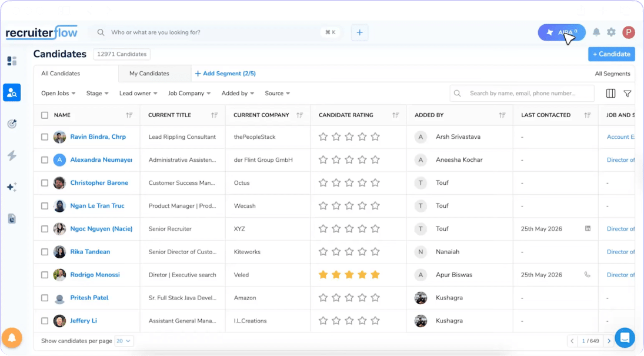Image resolution: width=644 pixels, height=356 pixels.
Task: Expand the Added by filter dropdown
Action: 238,94
